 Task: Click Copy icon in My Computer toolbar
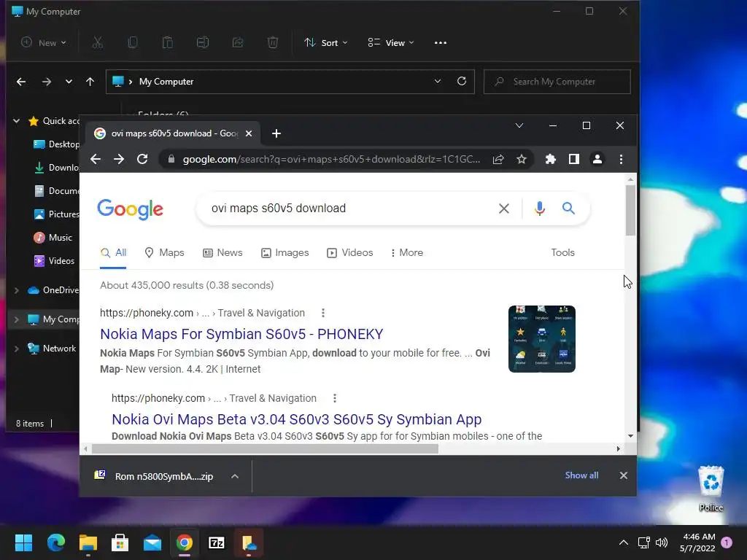coord(133,43)
